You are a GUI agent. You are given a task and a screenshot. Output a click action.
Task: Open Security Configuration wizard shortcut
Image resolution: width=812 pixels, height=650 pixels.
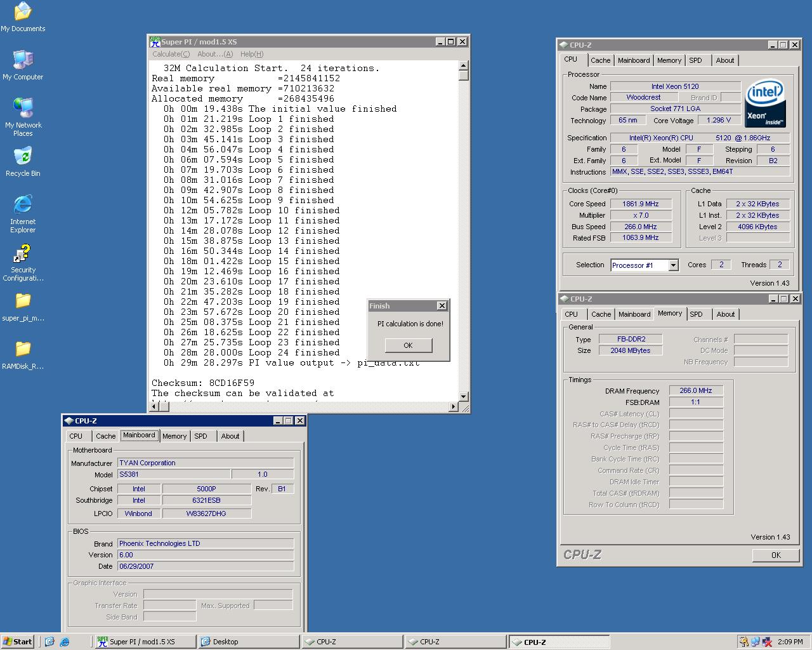pyautogui.click(x=23, y=263)
